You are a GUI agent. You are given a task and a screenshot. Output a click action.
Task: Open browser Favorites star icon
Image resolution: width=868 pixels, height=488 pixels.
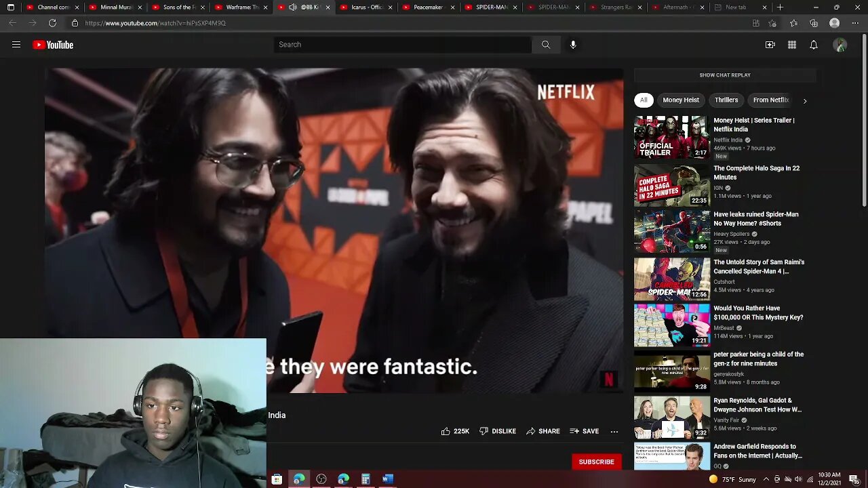[794, 23]
